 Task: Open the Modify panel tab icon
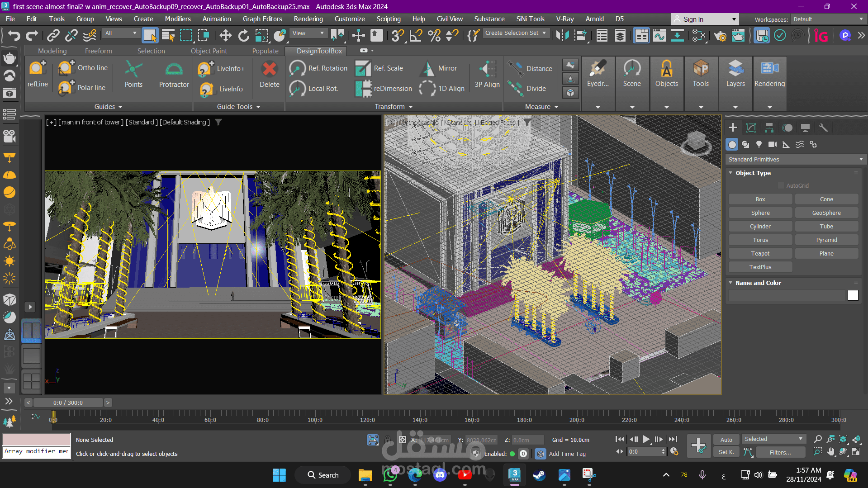751,128
